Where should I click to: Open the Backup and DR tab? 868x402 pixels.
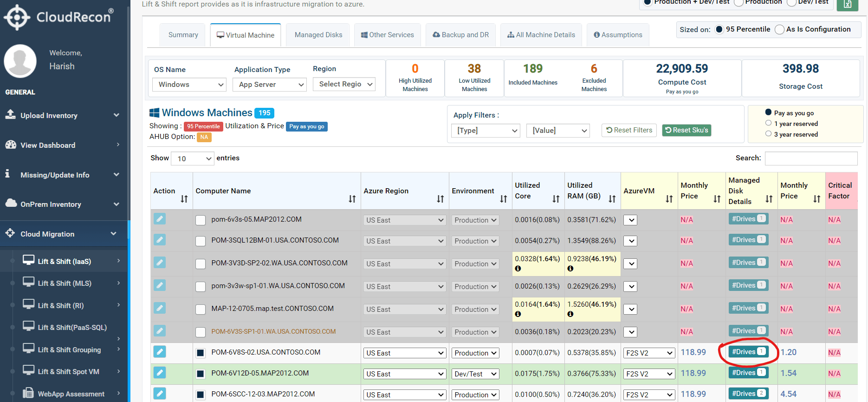coord(460,35)
